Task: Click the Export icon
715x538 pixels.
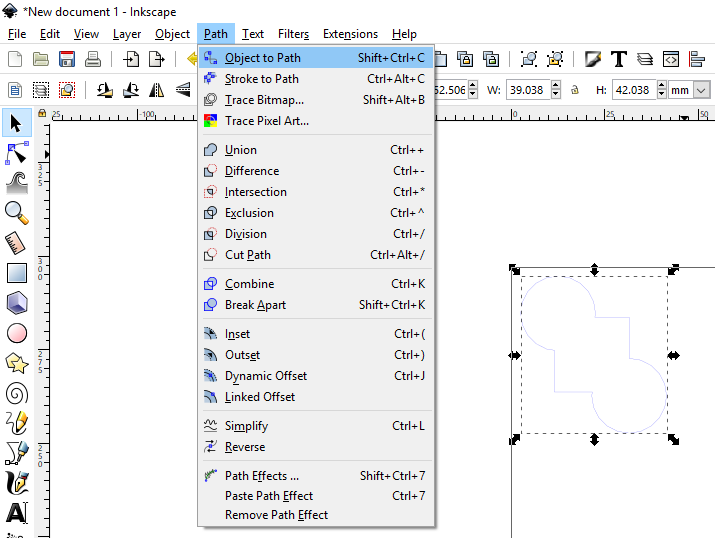Action: pyautogui.click(x=157, y=59)
